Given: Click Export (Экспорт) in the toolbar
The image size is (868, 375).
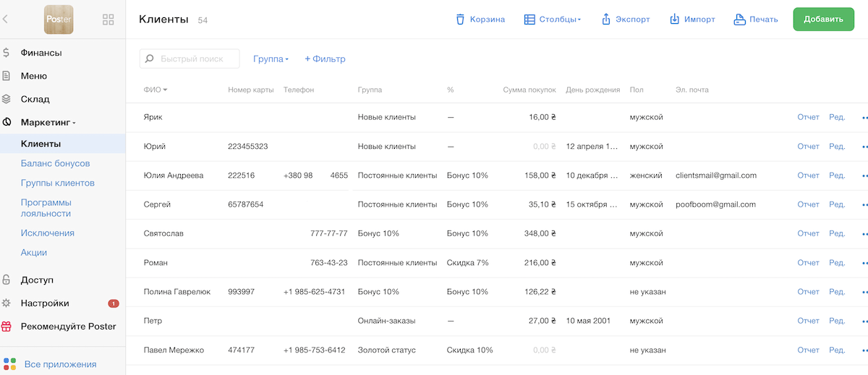Looking at the screenshot, I should [626, 20].
